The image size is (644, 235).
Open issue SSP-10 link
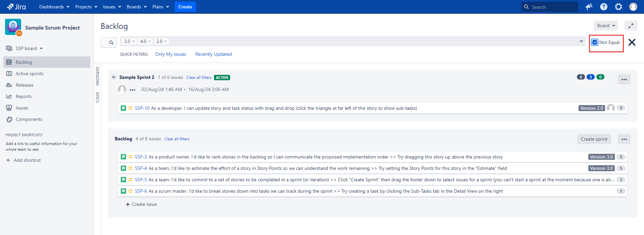[x=142, y=108]
